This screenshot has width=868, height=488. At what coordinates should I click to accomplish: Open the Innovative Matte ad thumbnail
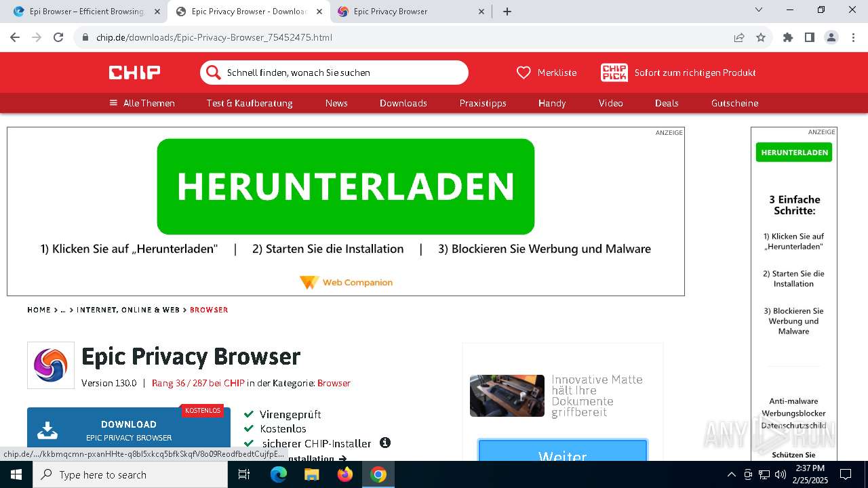(x=507, y=396)
